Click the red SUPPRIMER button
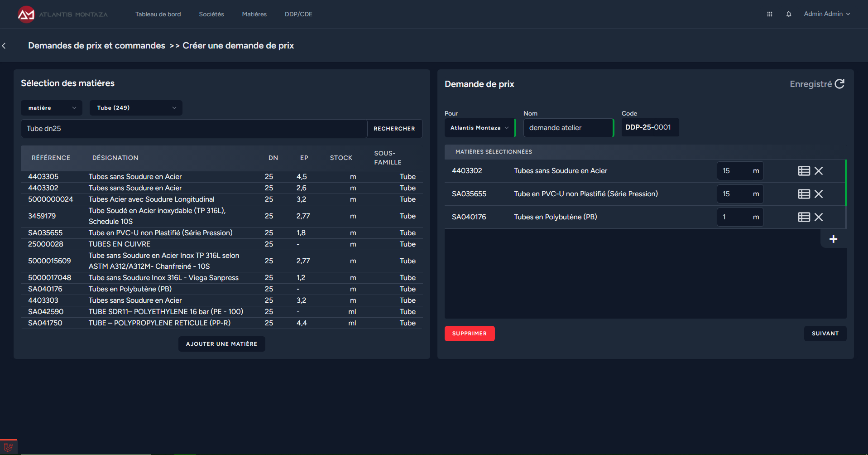This screenshot has height=455, width=868. [x=469, y=334]
